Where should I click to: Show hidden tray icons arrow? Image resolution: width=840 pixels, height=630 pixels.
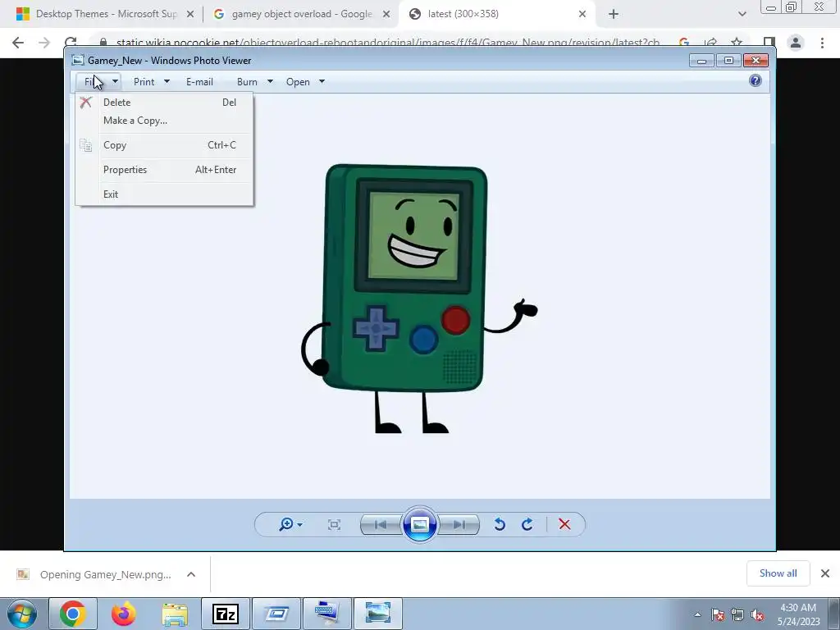(697, 614)
